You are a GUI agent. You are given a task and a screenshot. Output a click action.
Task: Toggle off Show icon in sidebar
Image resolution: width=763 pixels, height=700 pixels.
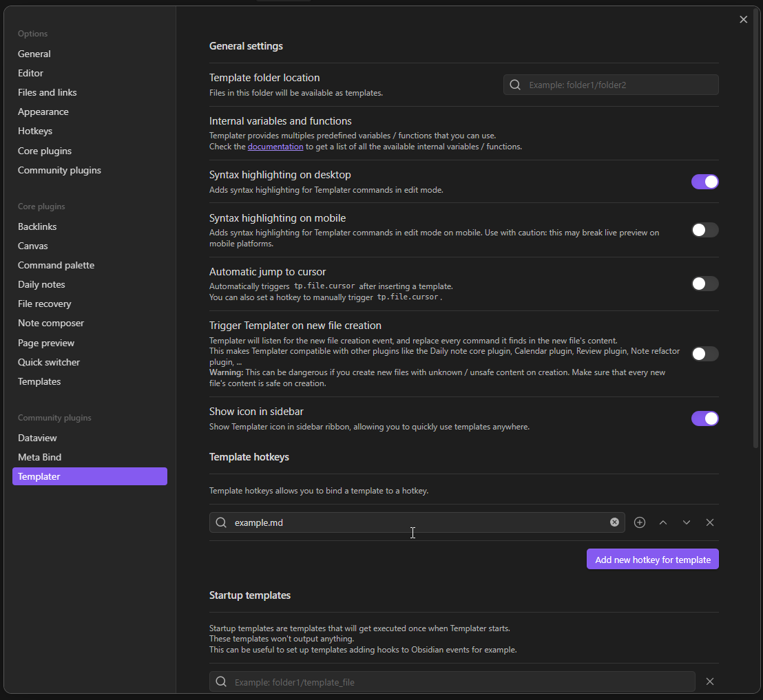click(x=705, y=418)
